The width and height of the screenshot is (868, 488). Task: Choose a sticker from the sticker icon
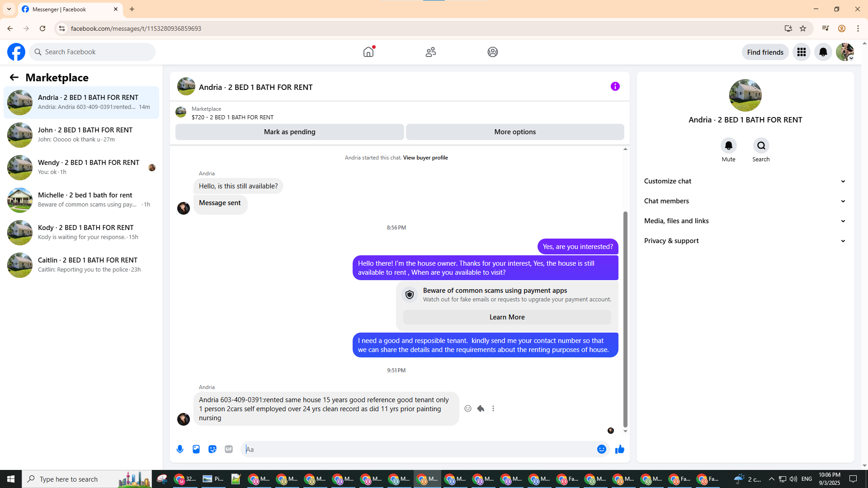pyautogui.click(x=212, y=449)
